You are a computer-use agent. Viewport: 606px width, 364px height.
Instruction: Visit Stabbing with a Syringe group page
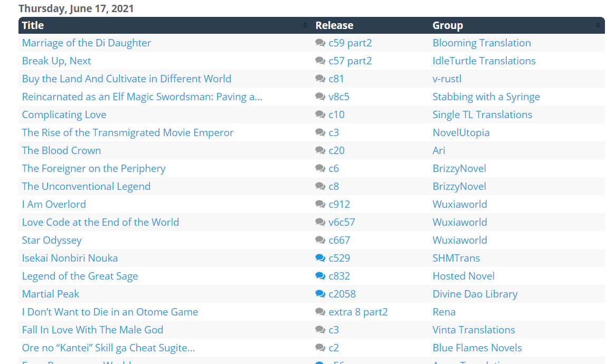(x=486, y=97)
